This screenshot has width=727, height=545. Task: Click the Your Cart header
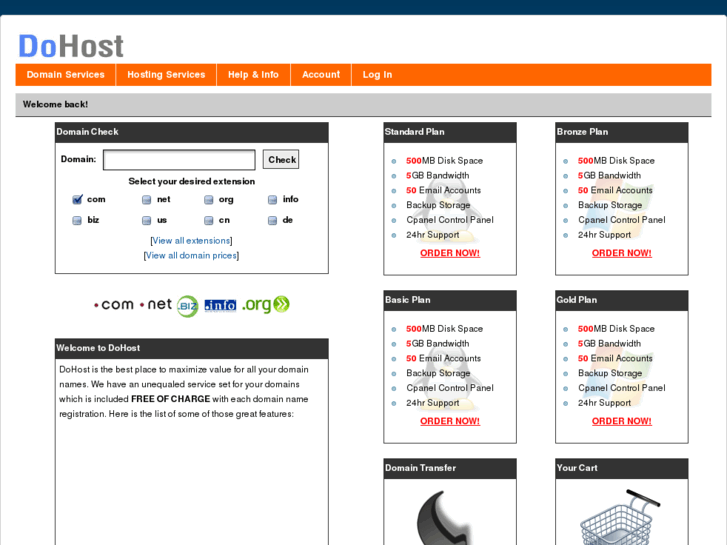coord(621,468)
